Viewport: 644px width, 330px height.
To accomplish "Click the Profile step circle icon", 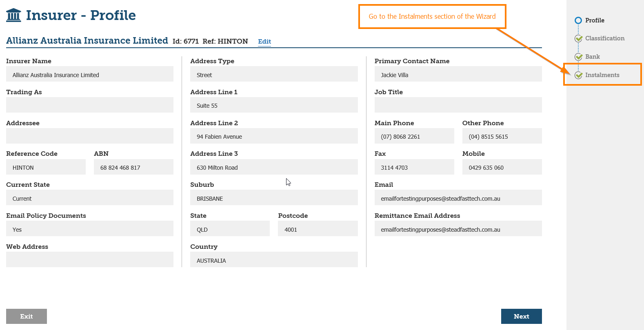I will click(x=578, y=20).
